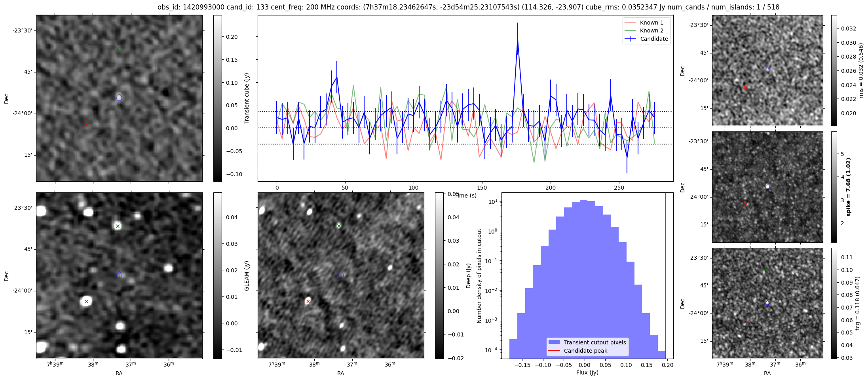Click the red X marker in the Deep image
Image resolution: width=868 pixels, height=380 pixels.
pos(308,302)
